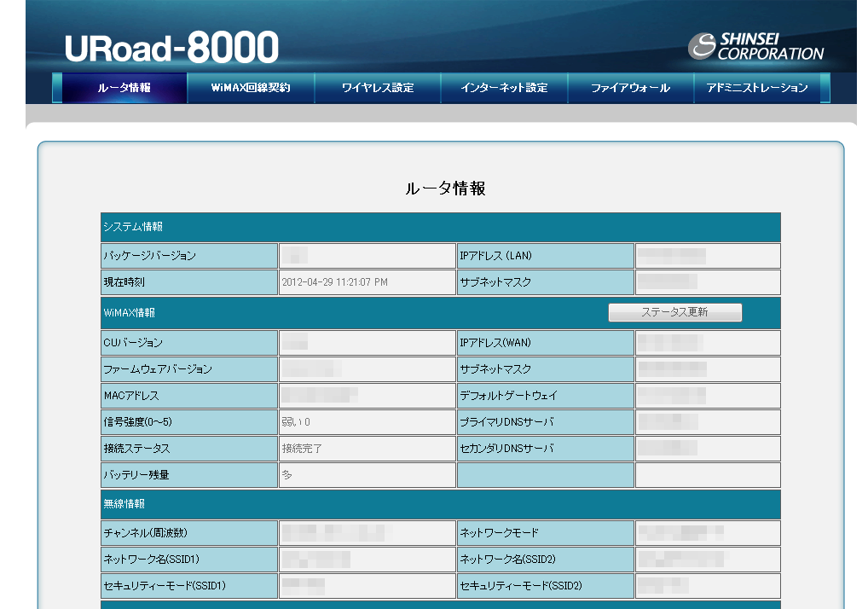Click the ステータス更新 button
The image size is (868, 609).
(674, 312)
